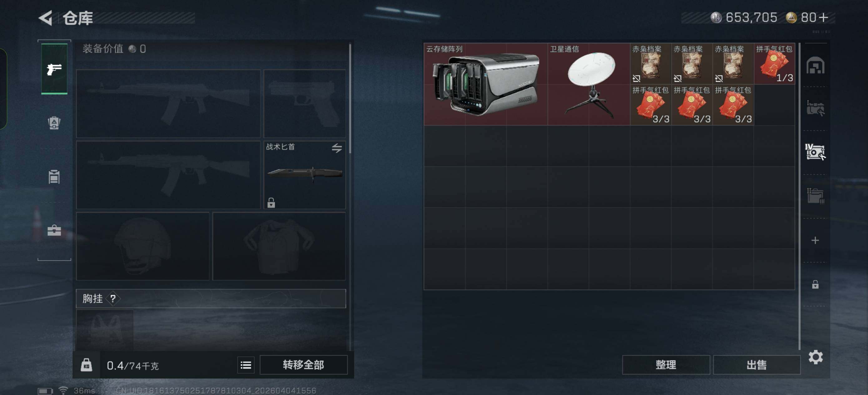The width and height of the screenshot is (868, 395).
Task: Open the backpack tab in left sidebar
Action: 54,123
